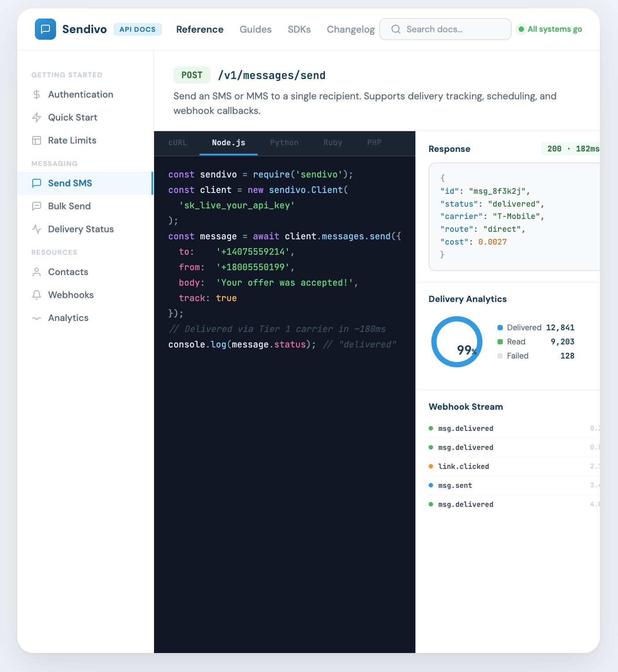618x672 pixels.
Task: Click the Sendivo chat bubble logo icon
Action: coord(45,29)
